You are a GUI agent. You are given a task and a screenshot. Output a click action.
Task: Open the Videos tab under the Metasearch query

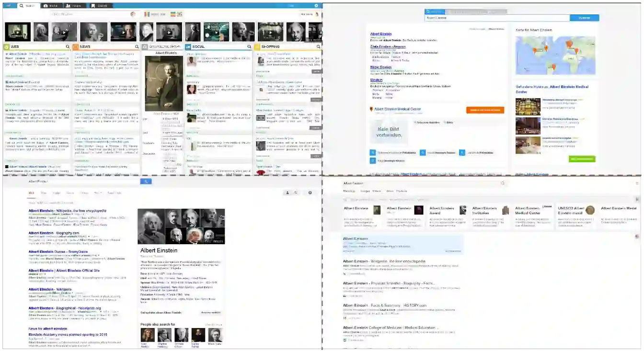coord(377,191)
